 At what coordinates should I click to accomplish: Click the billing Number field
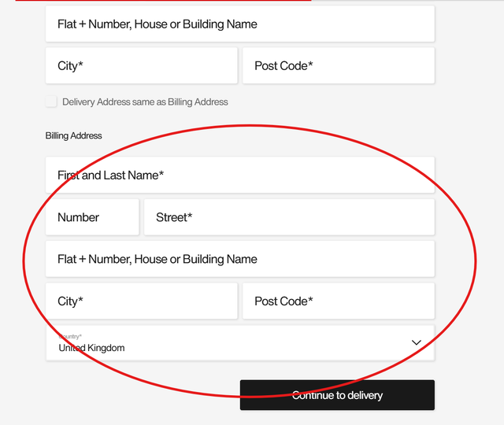pyautogui.click(x=91, y=217)
